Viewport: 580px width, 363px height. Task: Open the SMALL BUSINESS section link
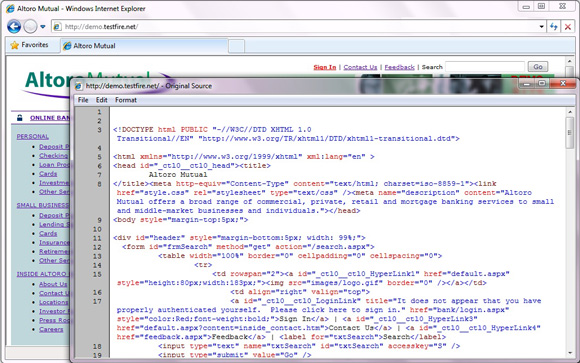pyautogui.click(x=43, y=205)
